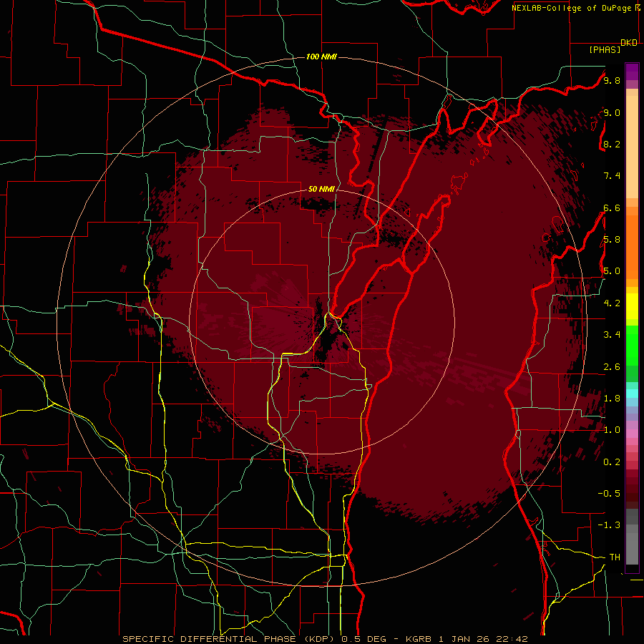The width and height of the screenshot is (644, 644).
Task: Click the 50 NMI range ring label
Action: coord(321,189)
